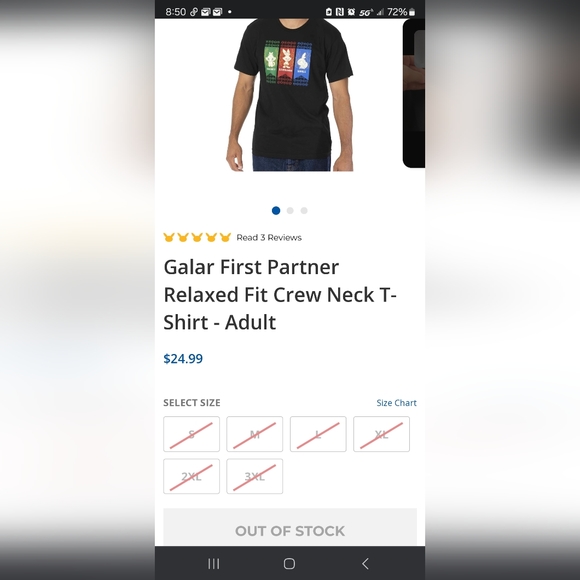Open Read 3 Reviews link

(x=269, y=237)
